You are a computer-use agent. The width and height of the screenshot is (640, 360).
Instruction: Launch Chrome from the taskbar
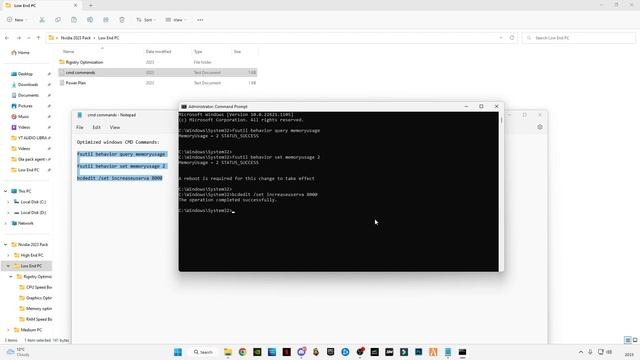242,352
